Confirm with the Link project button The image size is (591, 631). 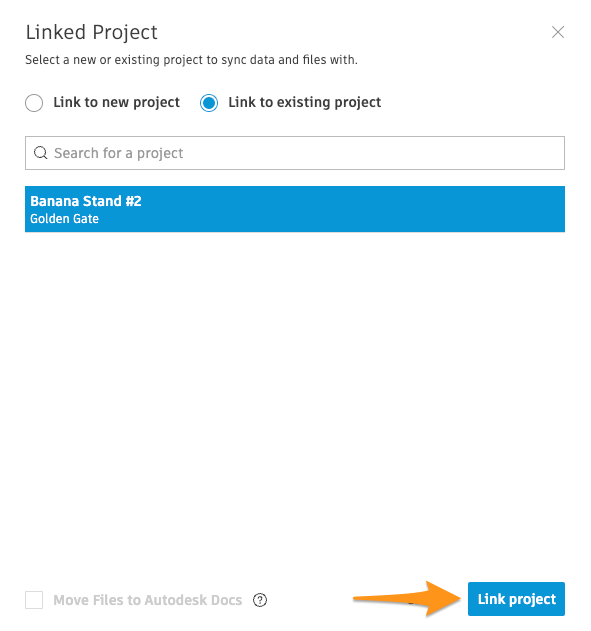516,599
